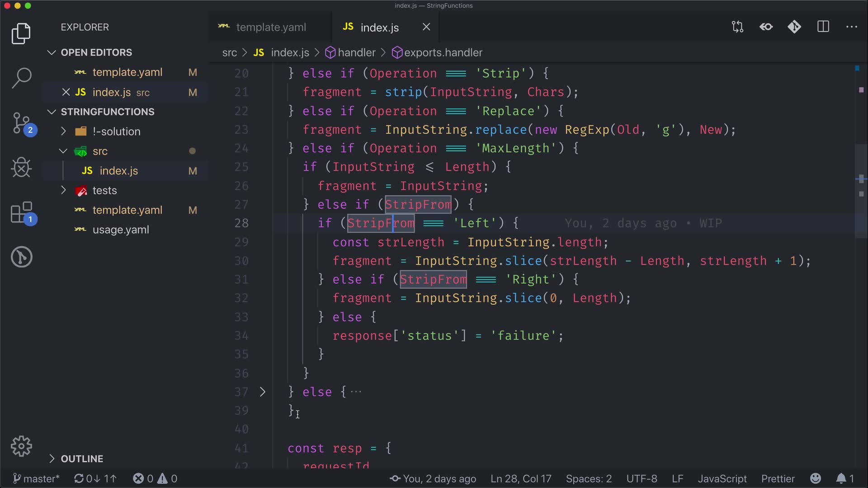This screenshot has height=488, width=868.
Task: Change the JavaScript language mode
Action: coord(722,479)
